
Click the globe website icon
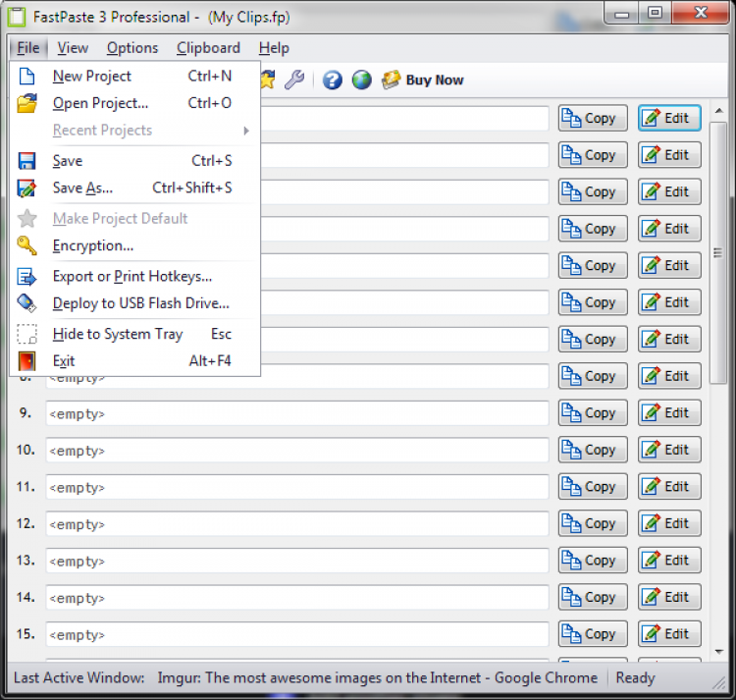(x=361, y=80)
